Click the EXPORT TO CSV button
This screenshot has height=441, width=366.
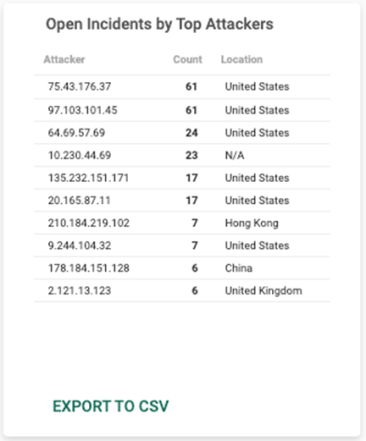click(x=111, y=406)
